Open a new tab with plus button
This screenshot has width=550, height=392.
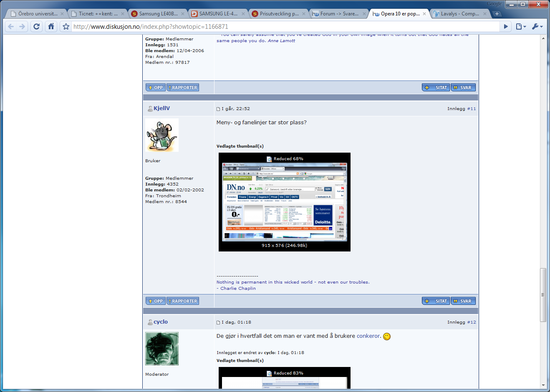497,14
